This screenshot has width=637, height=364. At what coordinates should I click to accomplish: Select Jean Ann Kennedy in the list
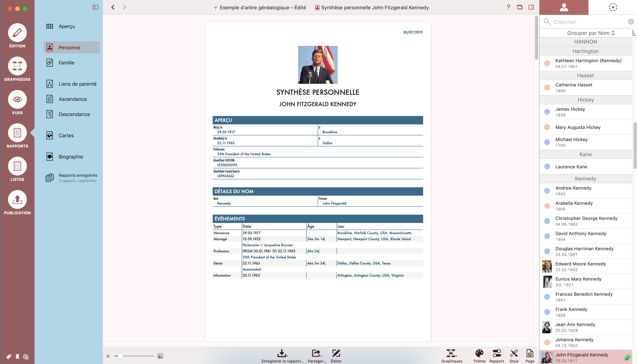[585, 327]
